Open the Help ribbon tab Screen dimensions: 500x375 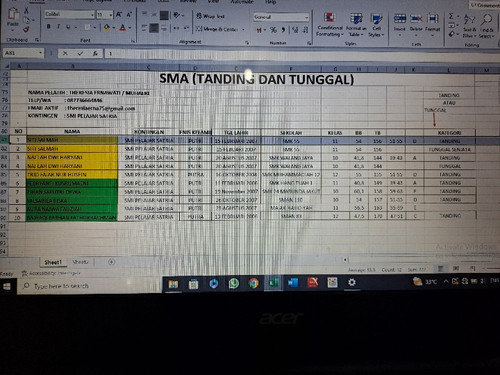tap(271, 2)
